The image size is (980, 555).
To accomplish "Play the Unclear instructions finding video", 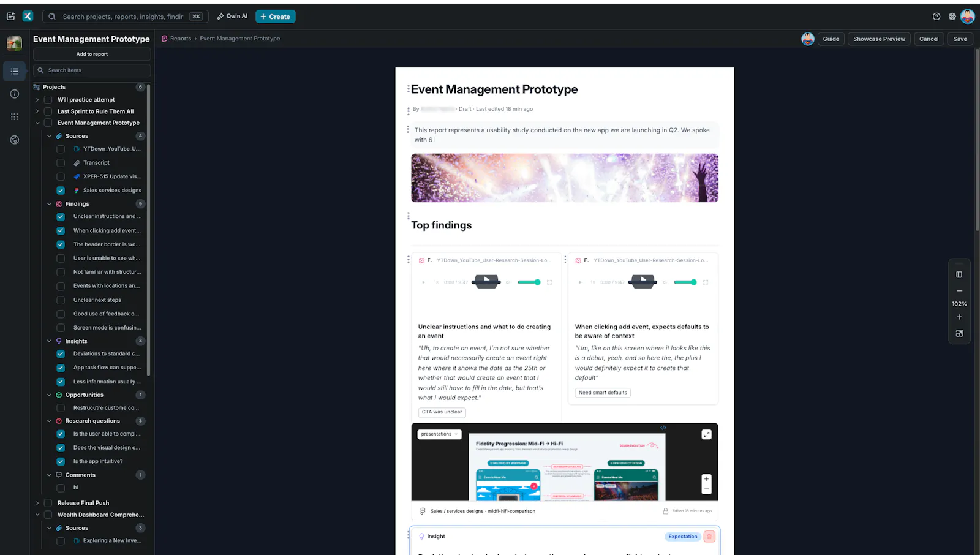I will pyautogui.click(x=487, y=282).
